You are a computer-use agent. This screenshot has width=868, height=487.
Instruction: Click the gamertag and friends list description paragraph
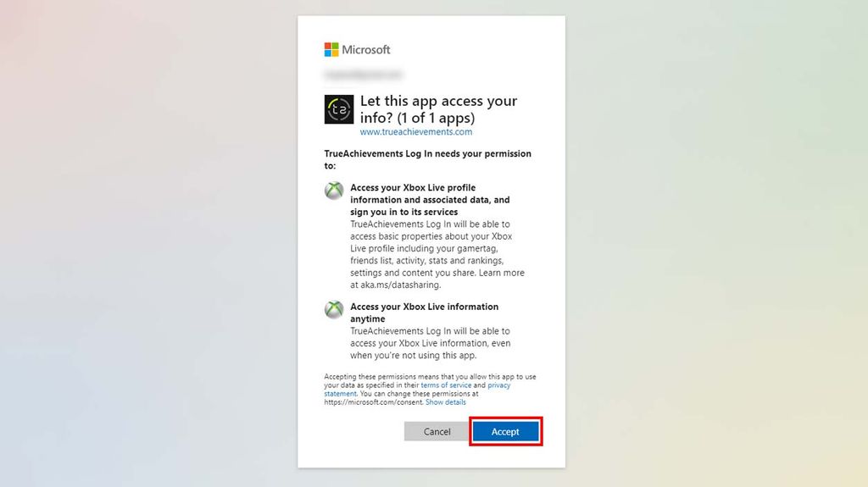(x=437, y=255)
